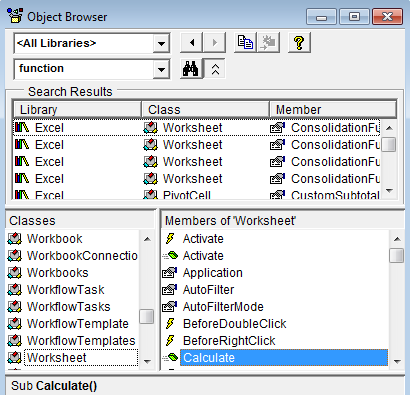Viewport: 410px width, 395px height.
Task: Select first Excel Worksheet search result row
Action: [196, 128]
